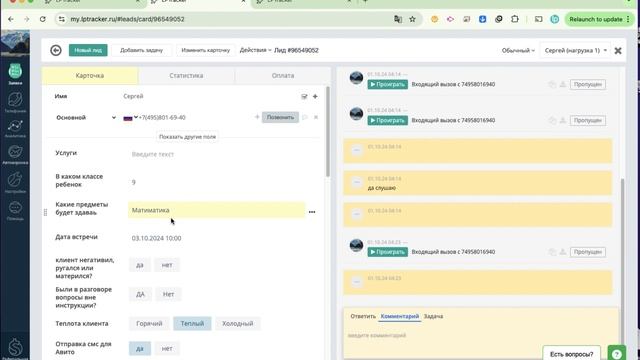Click the drag handle beside Какие предметы будет сдавать
The image size is (640, 360).
(45, 212)
